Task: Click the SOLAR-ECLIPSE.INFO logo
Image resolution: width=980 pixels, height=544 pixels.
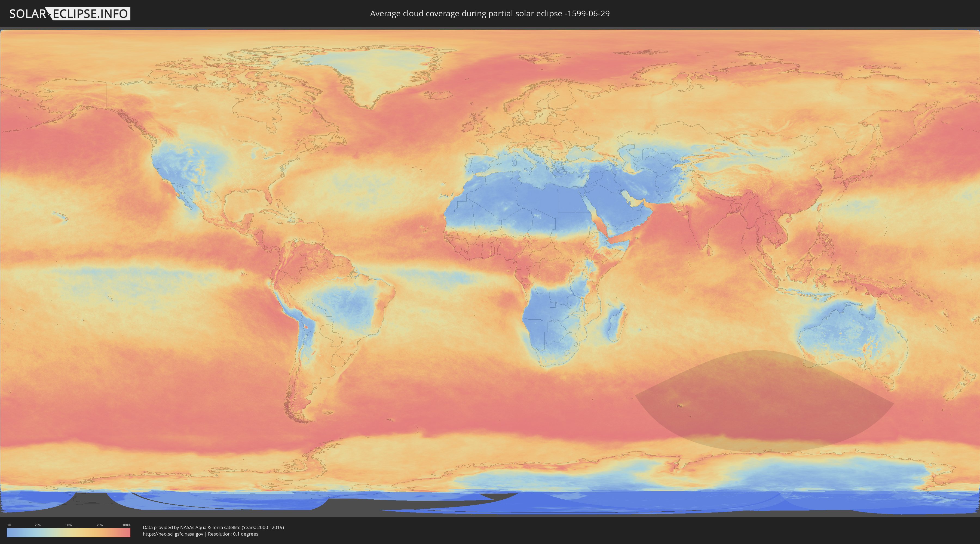Action: 70,14
